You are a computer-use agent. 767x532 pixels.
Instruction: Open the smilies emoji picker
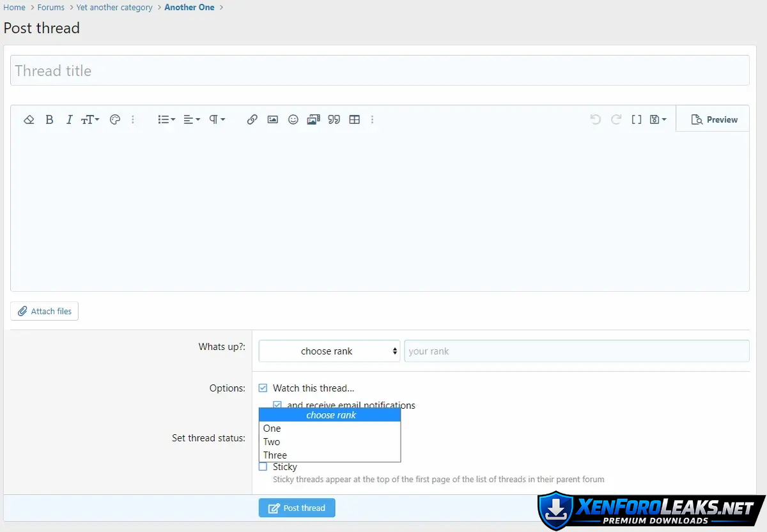click(293, 119)
